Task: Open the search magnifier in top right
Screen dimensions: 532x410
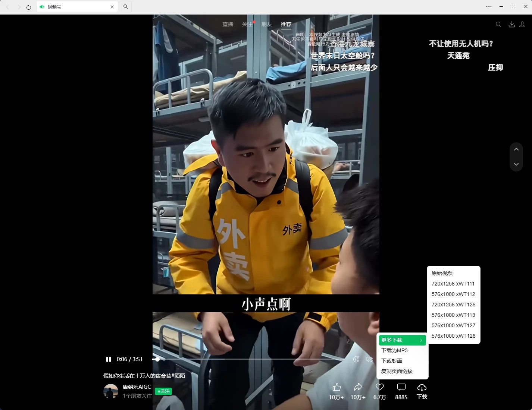Action: [498, 24]
